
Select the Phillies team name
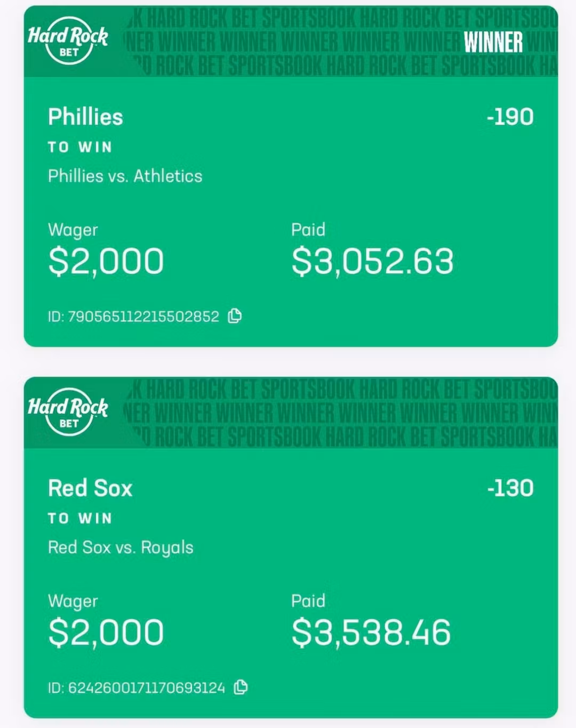(85, 117)
